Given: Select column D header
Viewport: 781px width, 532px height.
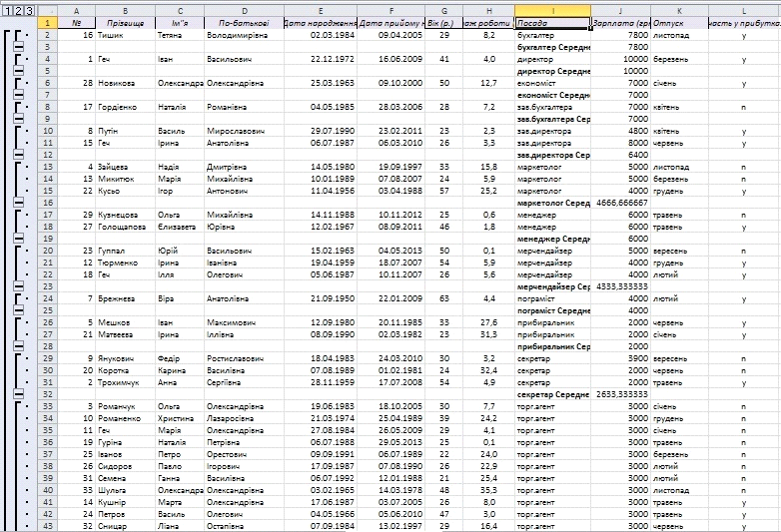Looking at the screenshot, I should pos(244,11).
